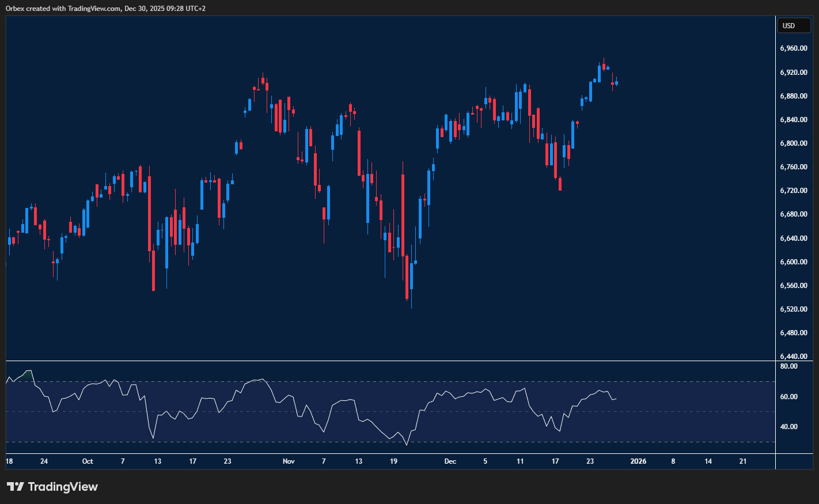
Task: Click the 6,600.00 price axis label
Action: 793,262
